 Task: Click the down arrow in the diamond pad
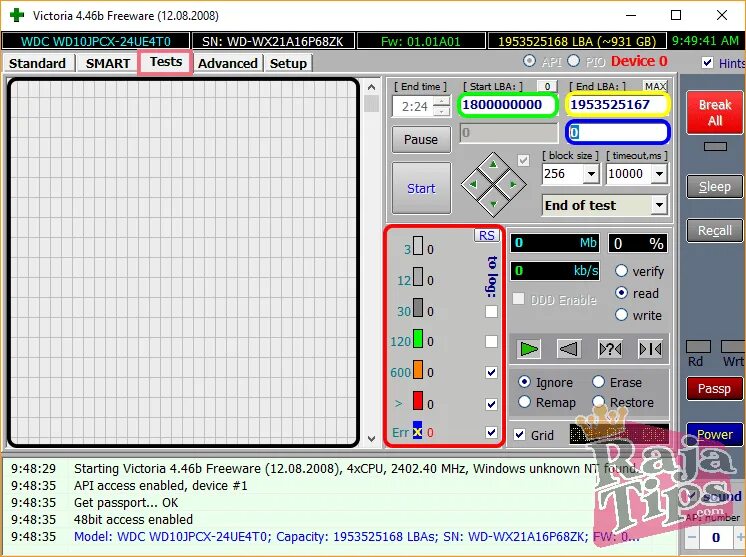point(493,204)
